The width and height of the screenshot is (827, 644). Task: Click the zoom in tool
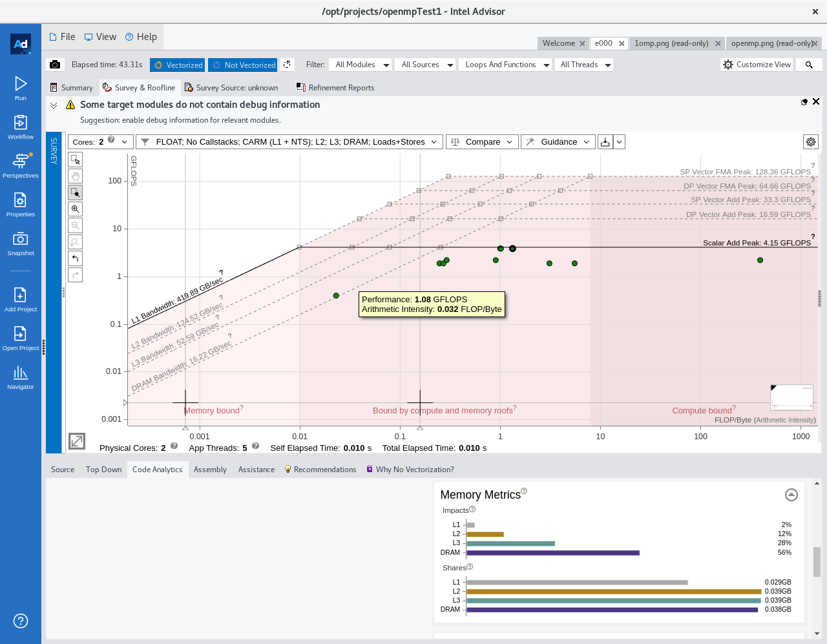[76, 209]
